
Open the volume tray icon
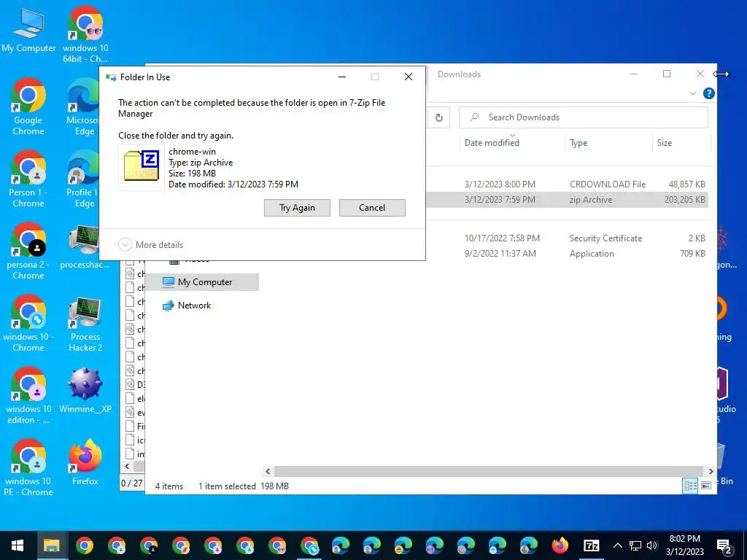point(652,545)
